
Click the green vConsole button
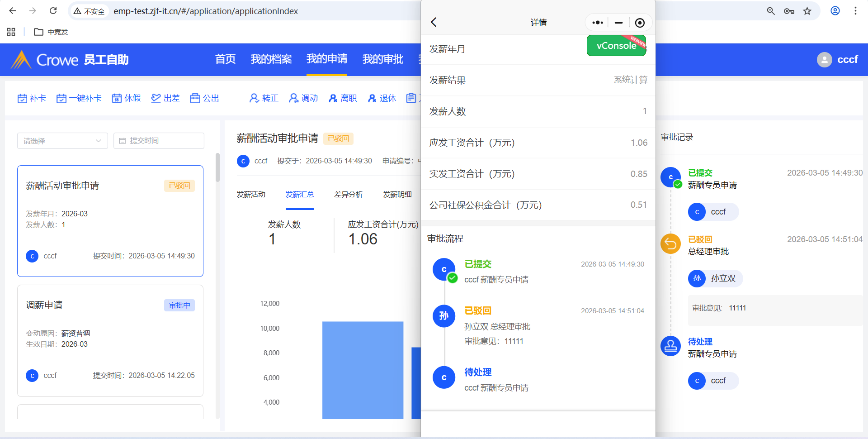click(x=616, y=46)
